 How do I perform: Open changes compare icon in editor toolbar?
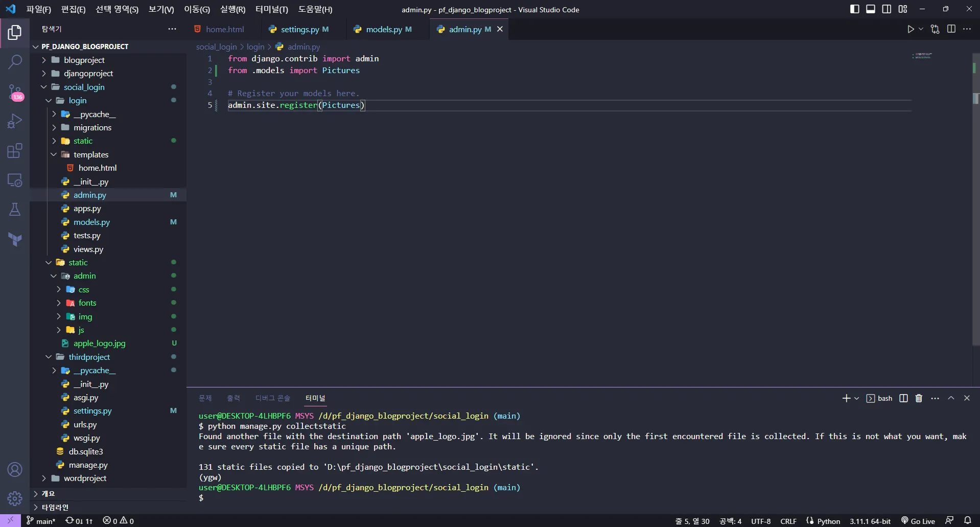click(935, 29)
